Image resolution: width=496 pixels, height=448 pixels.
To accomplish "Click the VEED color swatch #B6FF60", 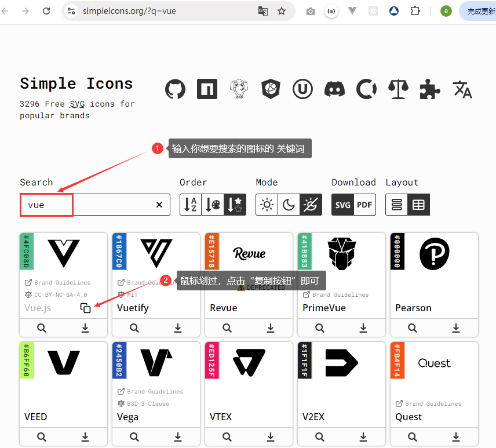I will (x=27, y=360).
